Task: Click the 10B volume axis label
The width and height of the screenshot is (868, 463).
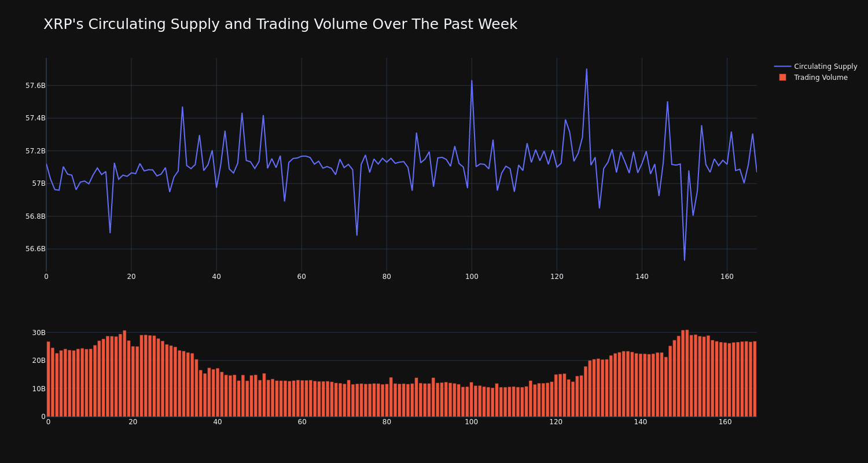Action: click(39, 388)
